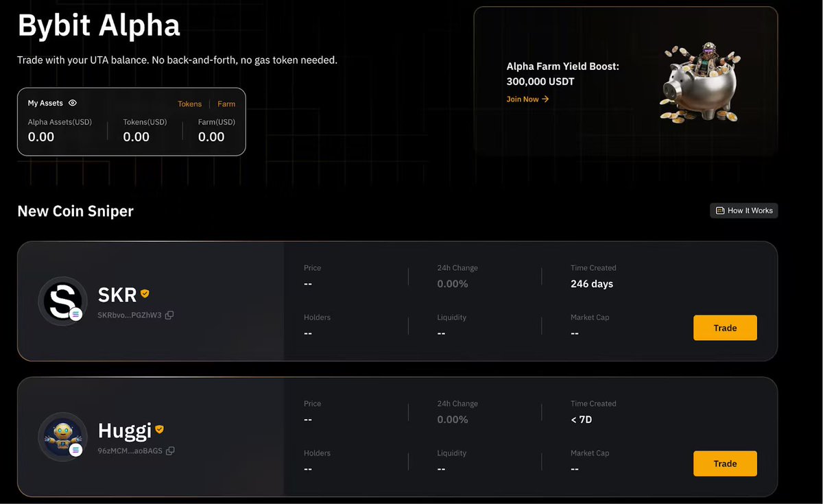Screen dimensions: 823x504
Task: Click the SKR token name
Action: click(117, 296)
